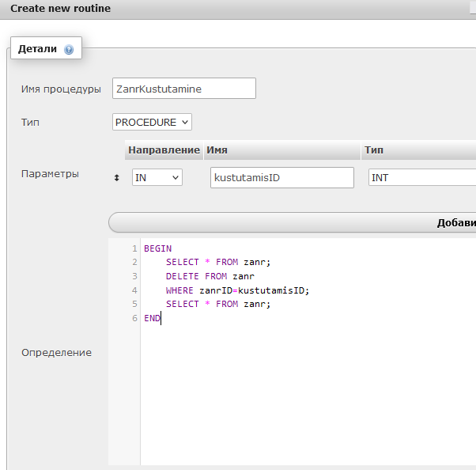The height and width of the screenshot is (470, 476).
Task: Click the Направление column header
Action: (x=164, y=150)
